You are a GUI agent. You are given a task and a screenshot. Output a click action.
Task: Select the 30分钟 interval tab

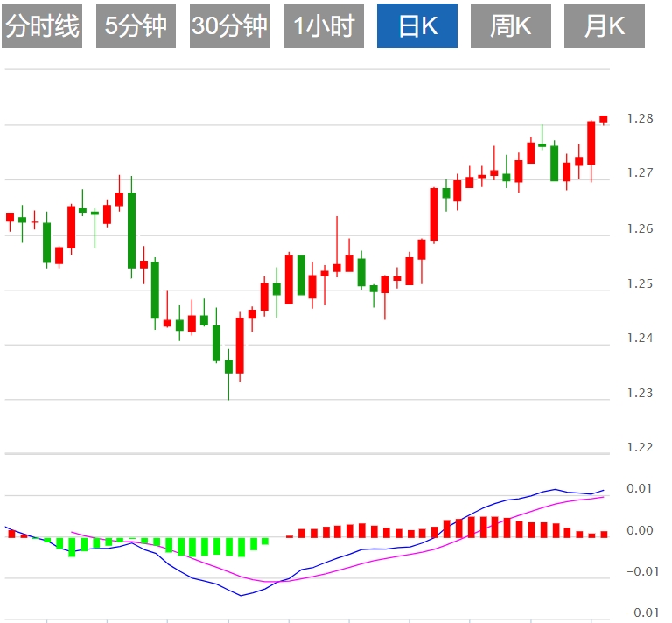click(230, 25)
